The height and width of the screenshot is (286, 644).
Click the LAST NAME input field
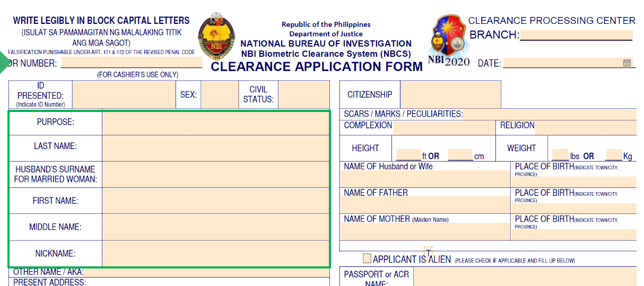[215, 149]
